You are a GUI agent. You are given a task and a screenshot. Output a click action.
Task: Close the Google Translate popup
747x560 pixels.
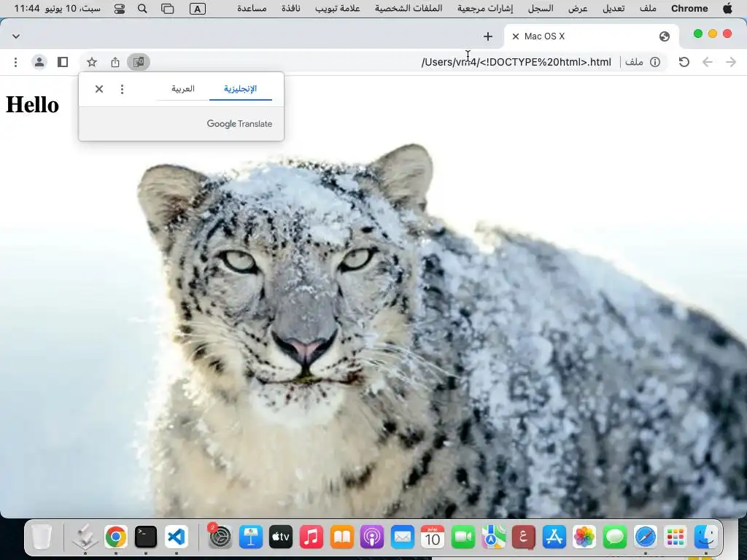click(99, 89)
